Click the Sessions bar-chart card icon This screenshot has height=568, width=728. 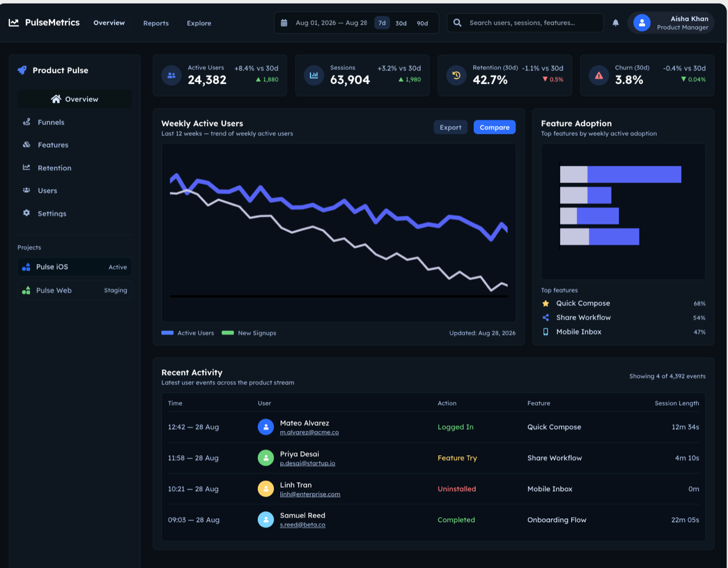click(314, 75)
